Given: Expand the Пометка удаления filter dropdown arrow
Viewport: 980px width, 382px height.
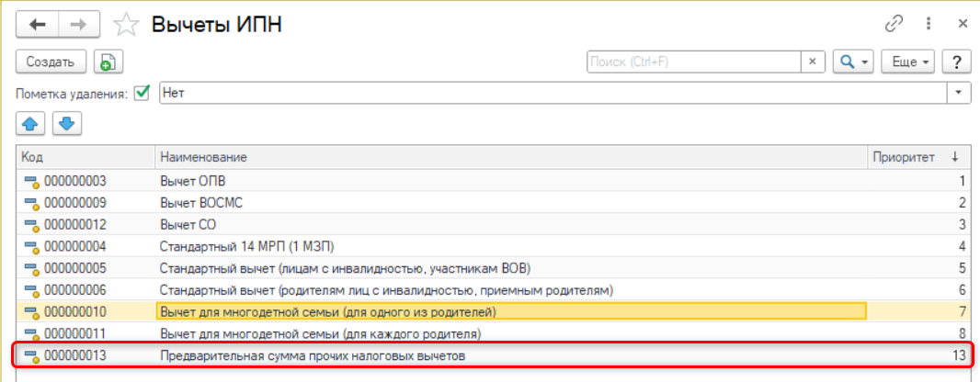Looking at the screenshot, I should coord(959,94).
